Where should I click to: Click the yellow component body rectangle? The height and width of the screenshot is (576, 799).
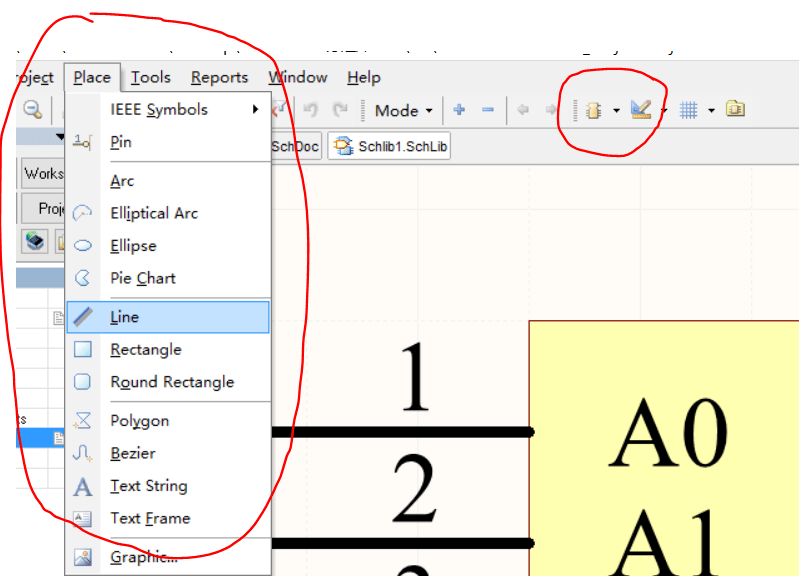click(x=663, y=448)
